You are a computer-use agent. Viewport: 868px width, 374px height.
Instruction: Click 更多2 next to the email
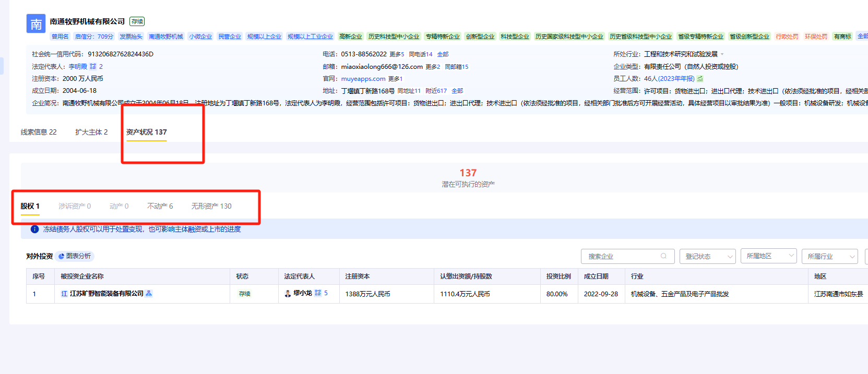click(x=433, y=67)
